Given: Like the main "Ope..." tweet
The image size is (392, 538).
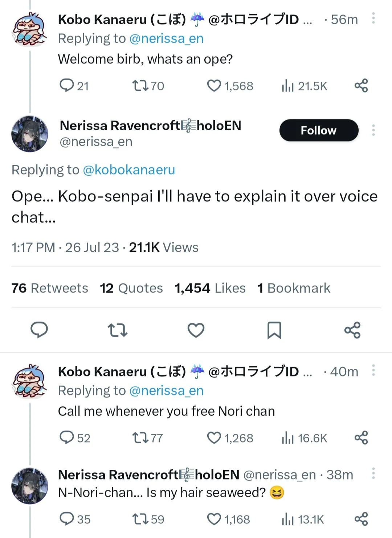Looking at the screenshot, I should click(196, 330).
